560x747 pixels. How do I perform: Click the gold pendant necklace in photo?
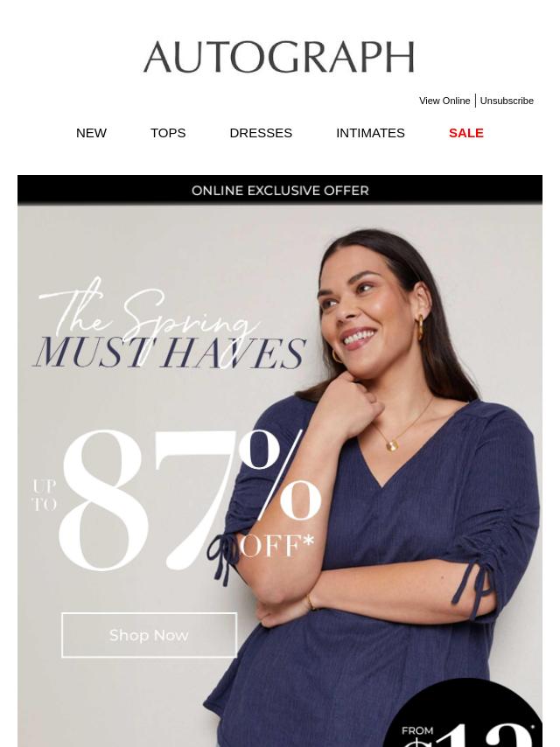(x=392, y=445)
